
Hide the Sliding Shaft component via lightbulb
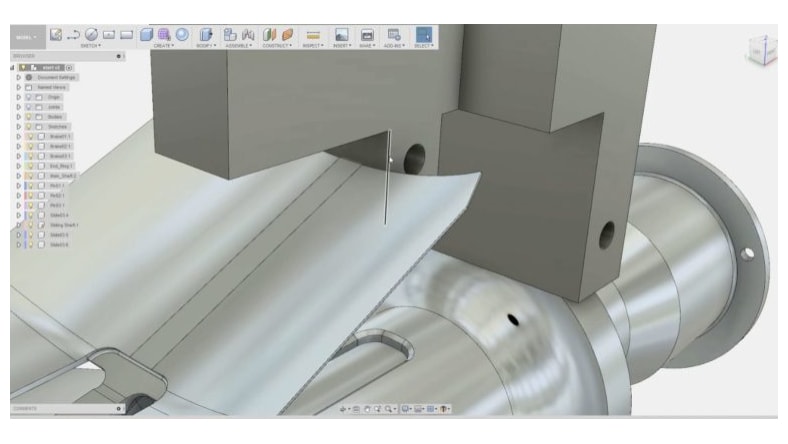28,225
